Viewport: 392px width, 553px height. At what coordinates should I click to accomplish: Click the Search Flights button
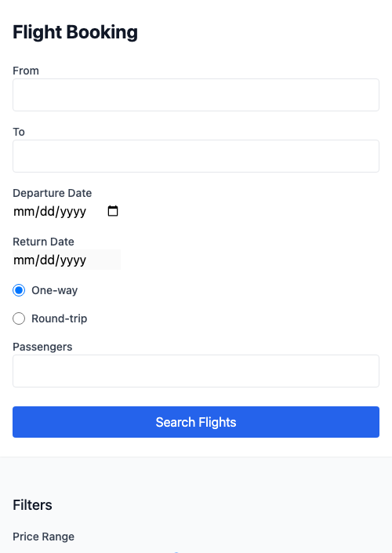(196, 422)
